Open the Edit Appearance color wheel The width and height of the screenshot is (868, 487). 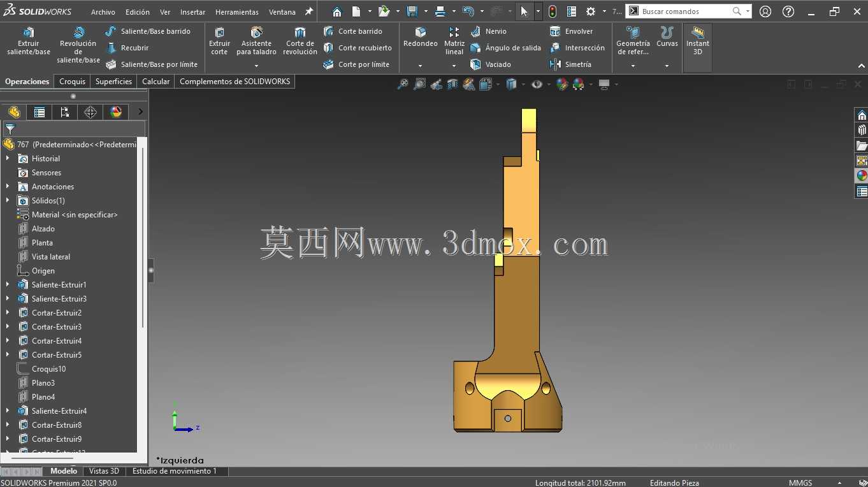point(562,84)
